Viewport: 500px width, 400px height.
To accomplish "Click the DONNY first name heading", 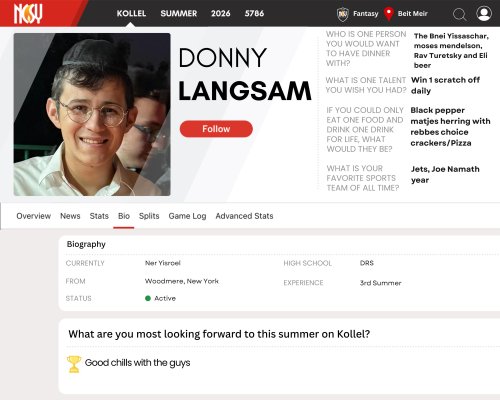I will coord(223,58).
